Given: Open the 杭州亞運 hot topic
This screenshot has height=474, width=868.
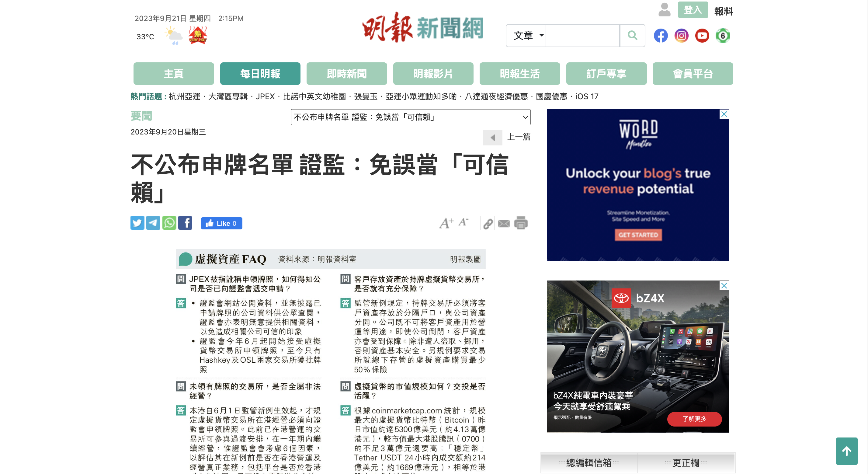Looking at the screenshot, I should click(184, 96).
